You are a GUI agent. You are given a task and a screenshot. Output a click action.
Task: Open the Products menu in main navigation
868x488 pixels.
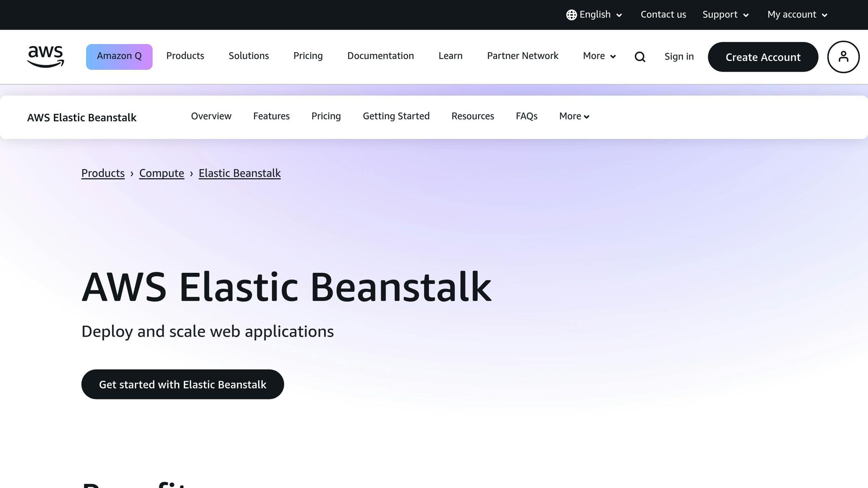(185, 56)
